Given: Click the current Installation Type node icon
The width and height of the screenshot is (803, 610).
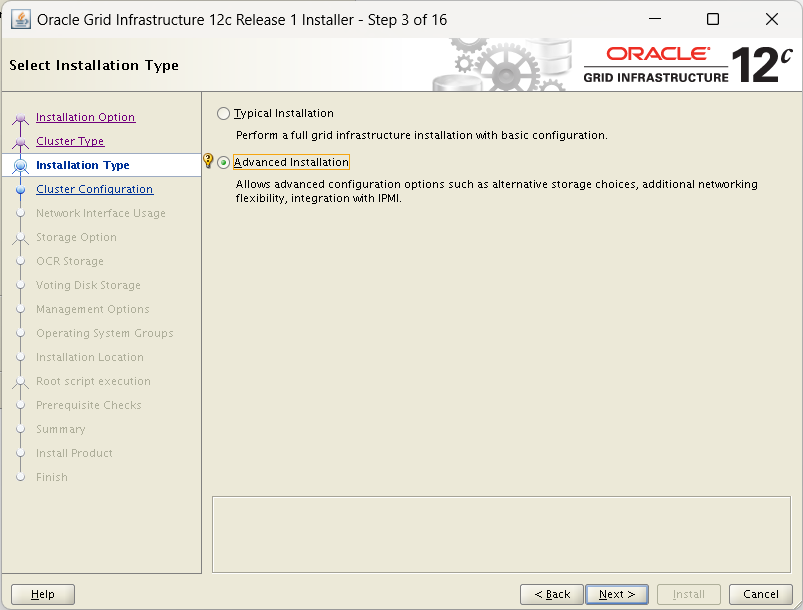Looking at the screenshot, I should (20, 166).
